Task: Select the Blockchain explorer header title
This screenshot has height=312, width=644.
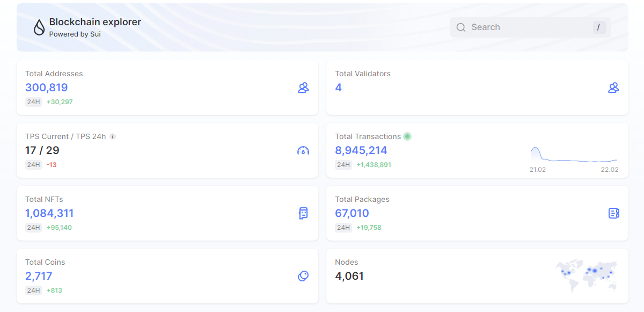Action: (95, 22)
